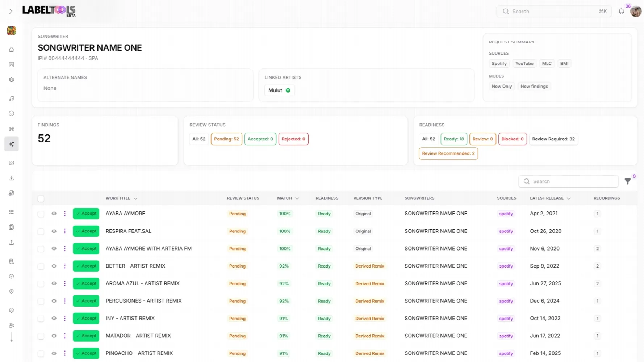Open settings via the gear sidebar icon
The width and height of the screenshot is (644, 362).
(12, 310)
